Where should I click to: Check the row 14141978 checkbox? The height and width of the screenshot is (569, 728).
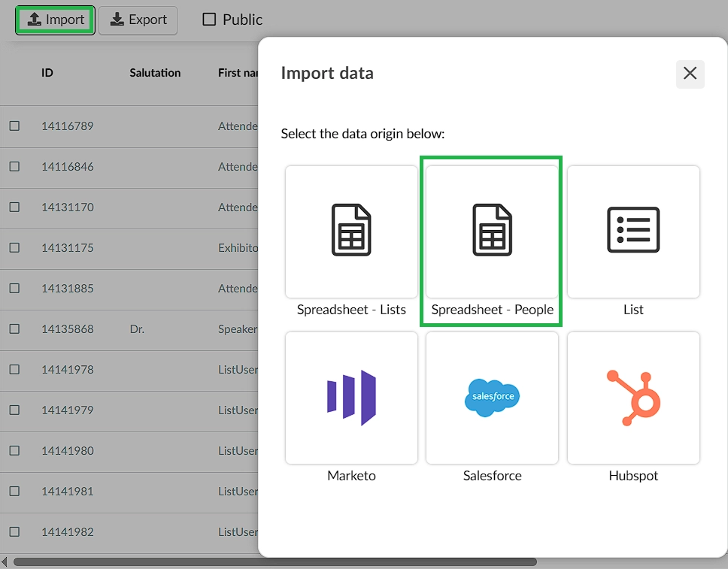[14, 369]
